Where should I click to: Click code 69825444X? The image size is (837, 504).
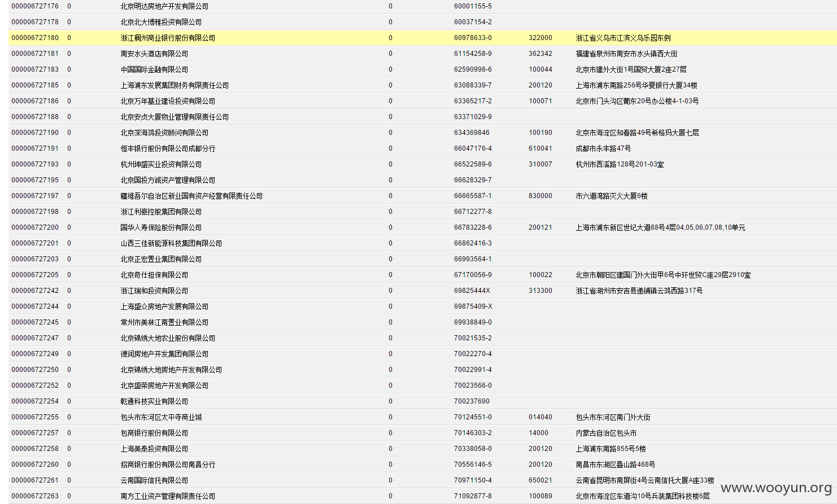(x=472, y=291)
